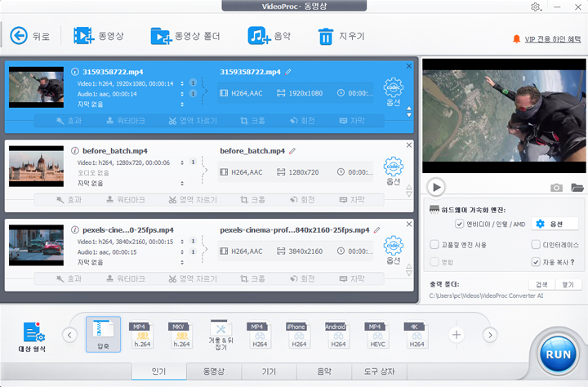Select the pexels-cine video thumbnail

pyautogui.click(x=37, y=245)
